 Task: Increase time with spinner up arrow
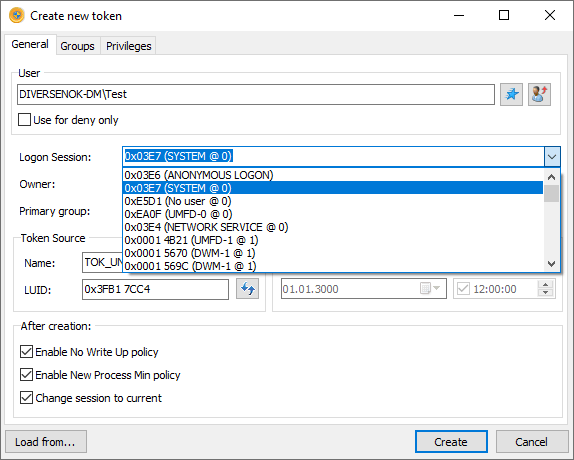(x=545, y=285)
